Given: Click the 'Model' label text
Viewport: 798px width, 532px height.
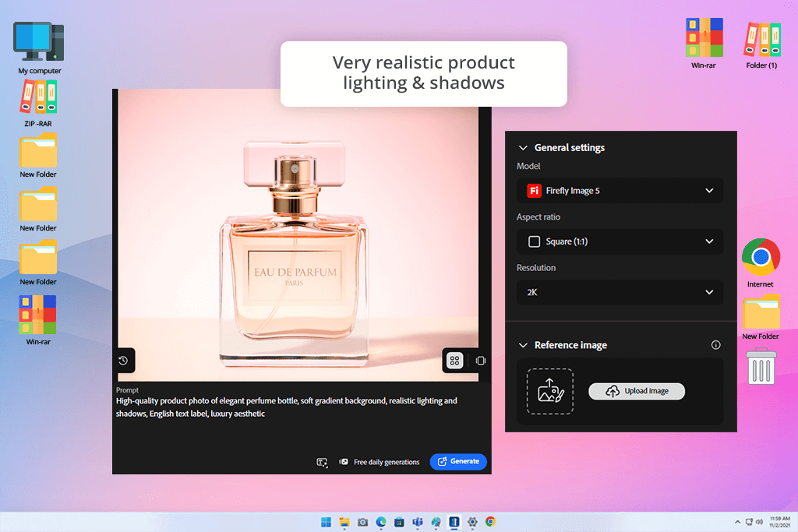Looking at the screenshot, I should tap(528, 166).
